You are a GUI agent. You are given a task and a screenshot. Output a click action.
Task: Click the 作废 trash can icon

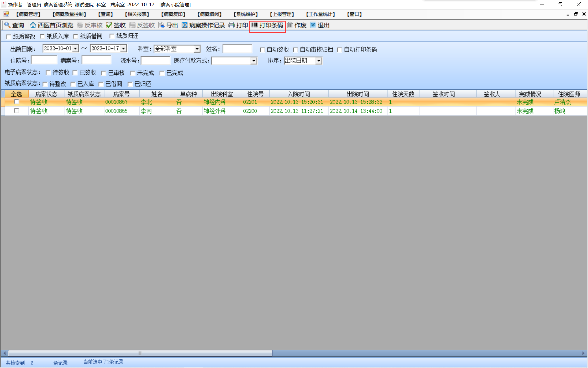point(290,25)
